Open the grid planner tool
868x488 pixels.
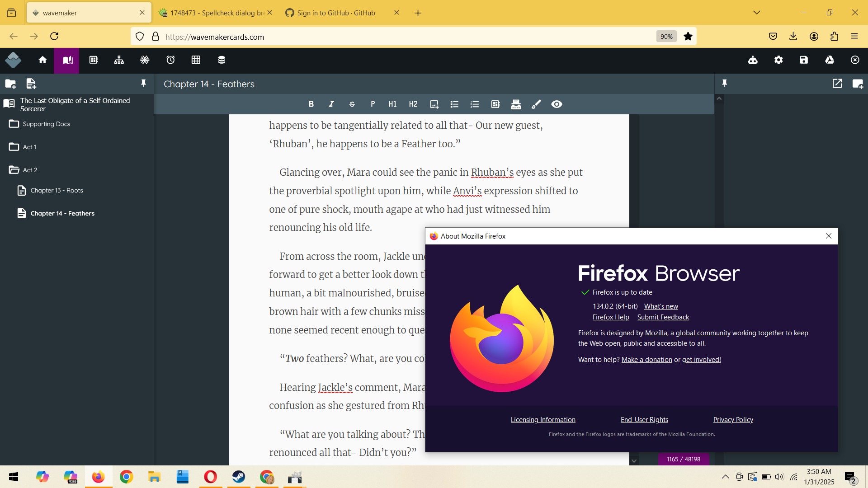pyautogui.click(x=196, y=60)
